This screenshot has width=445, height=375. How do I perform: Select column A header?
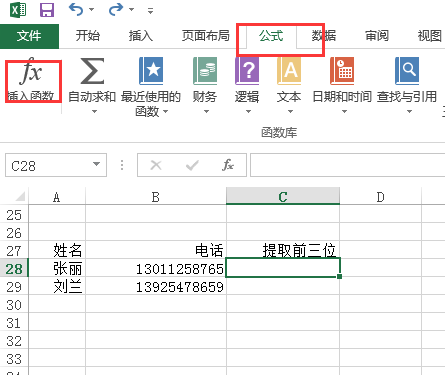(x=57, y=197)
